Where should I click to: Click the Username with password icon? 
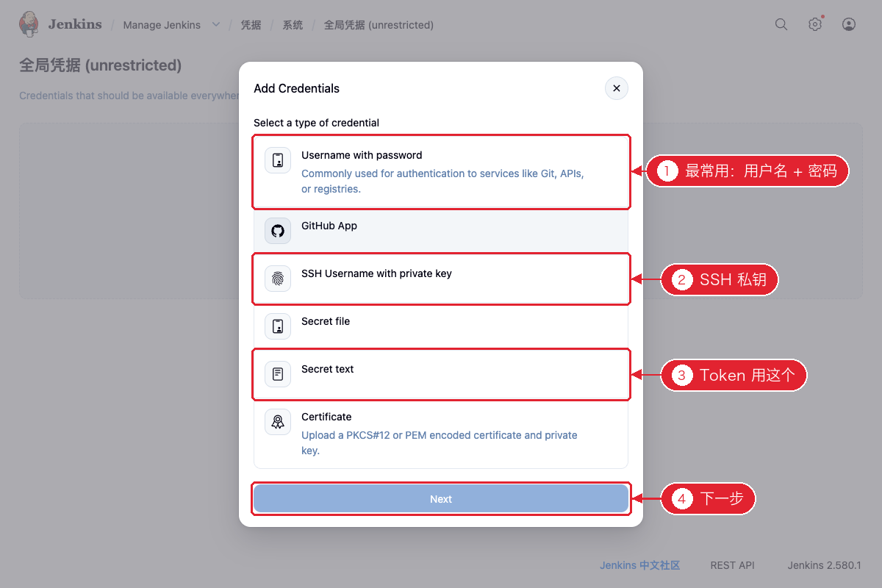tap(278, 161)
